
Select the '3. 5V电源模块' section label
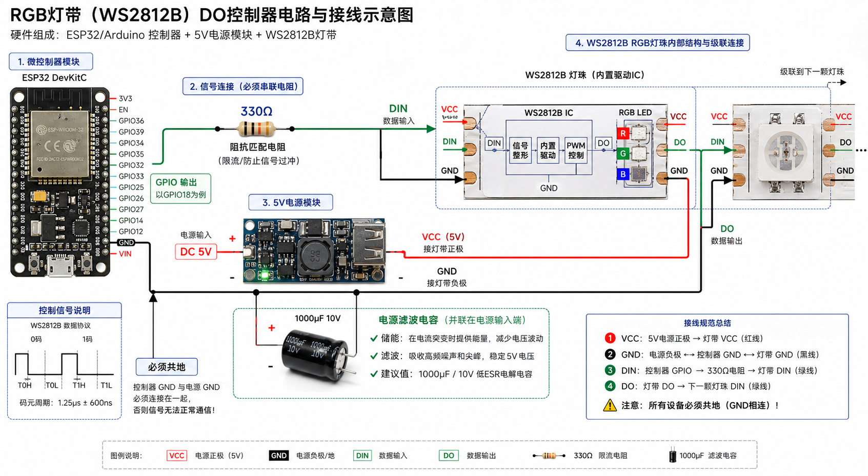tap(291, 202)
